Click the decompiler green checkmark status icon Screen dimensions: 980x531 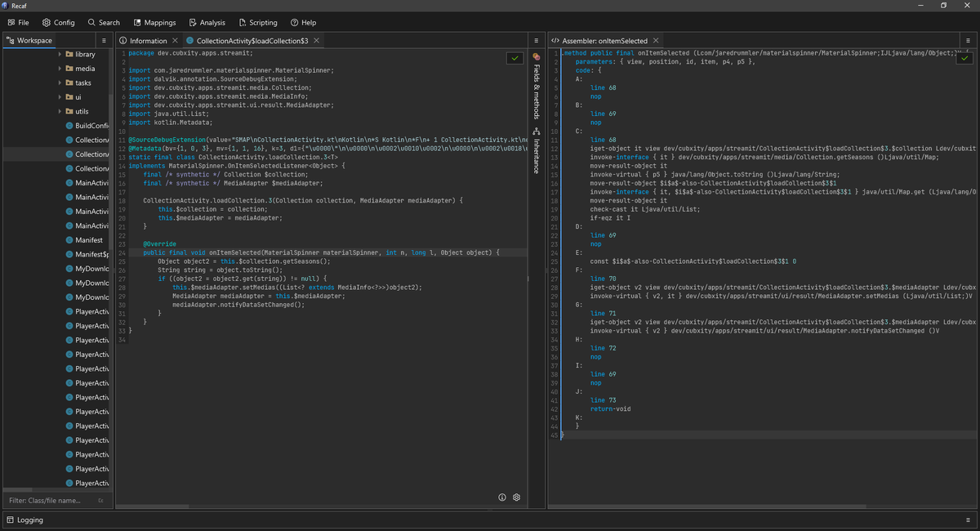tap(514, 58)
